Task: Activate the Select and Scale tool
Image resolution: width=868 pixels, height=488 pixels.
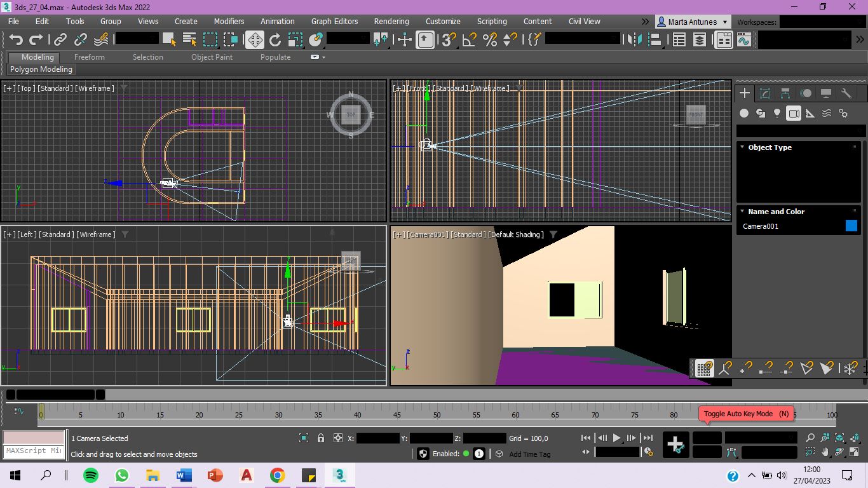Action: [295, 40]
